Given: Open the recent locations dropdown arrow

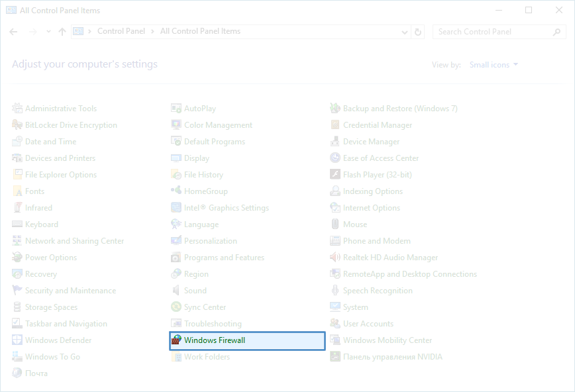Looking at the screenshot, I should [49, 32].
